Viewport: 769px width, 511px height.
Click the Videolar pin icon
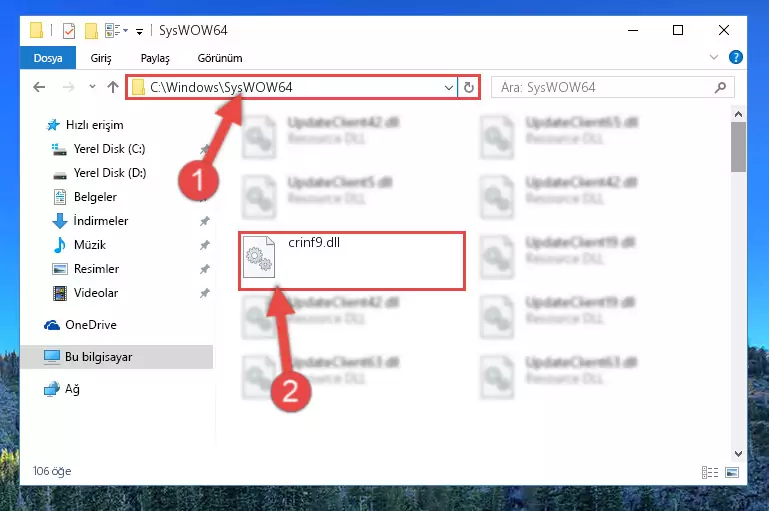(205, 293)
